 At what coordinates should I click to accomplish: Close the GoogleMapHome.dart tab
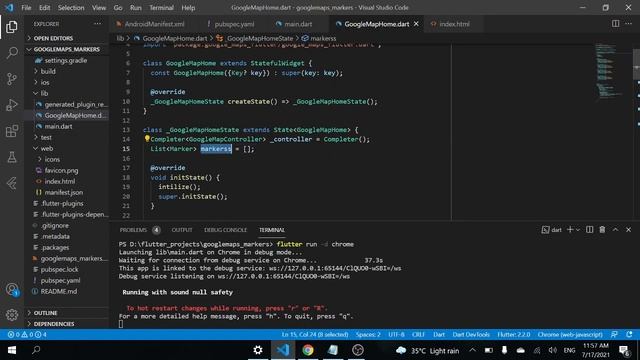click(x=416, y=24)
